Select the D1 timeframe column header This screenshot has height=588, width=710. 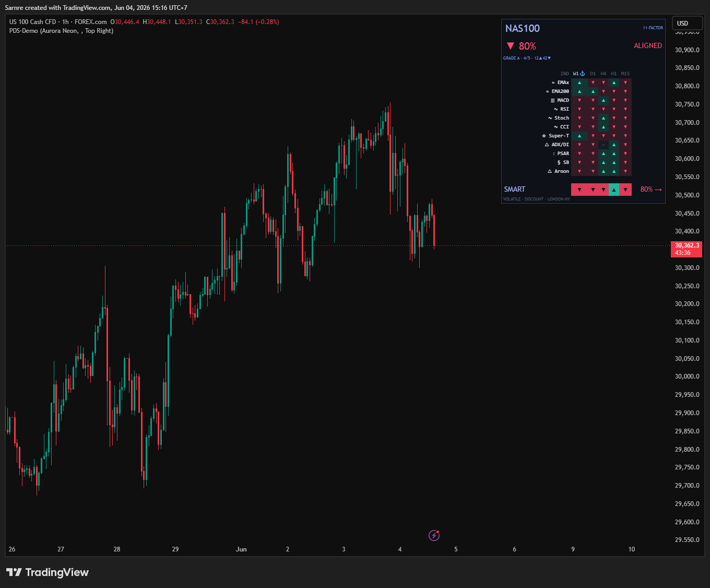pyautogui.click(x=593, y=74)
